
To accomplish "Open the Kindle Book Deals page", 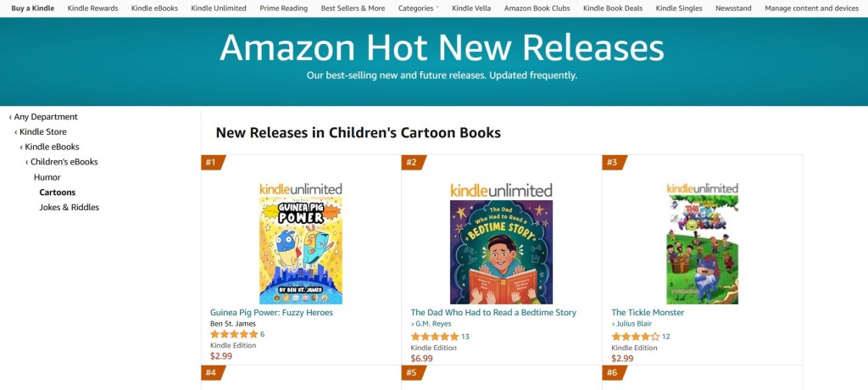I will 614,8.
